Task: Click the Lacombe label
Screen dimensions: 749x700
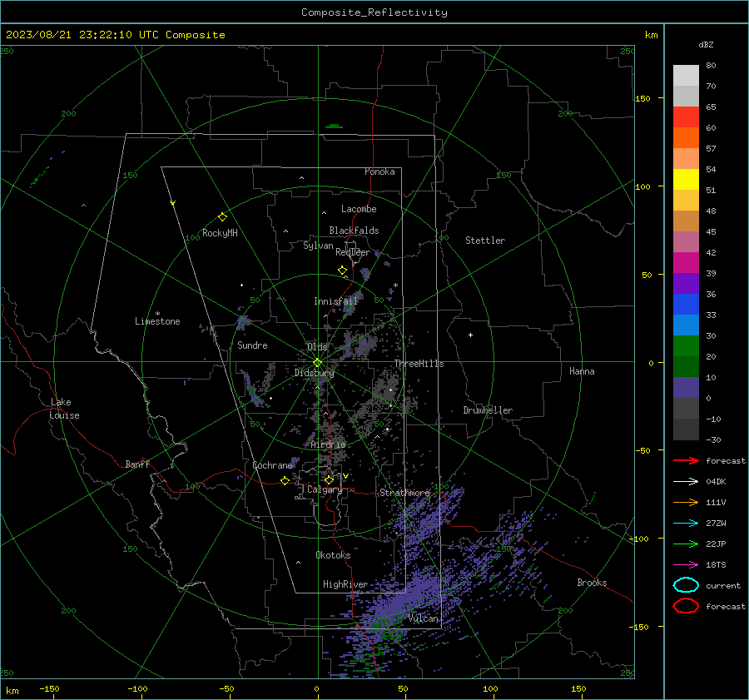Action: click(359, 209)
